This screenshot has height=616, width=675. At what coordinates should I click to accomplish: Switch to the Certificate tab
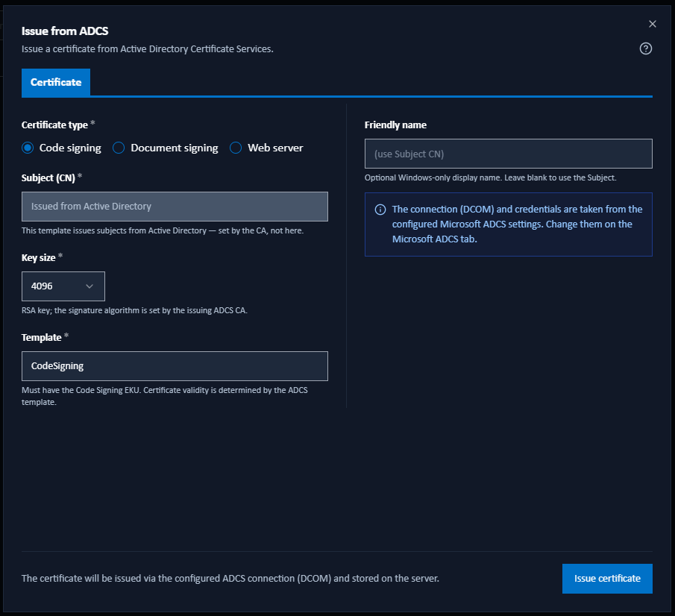click(x=56, y=82)
